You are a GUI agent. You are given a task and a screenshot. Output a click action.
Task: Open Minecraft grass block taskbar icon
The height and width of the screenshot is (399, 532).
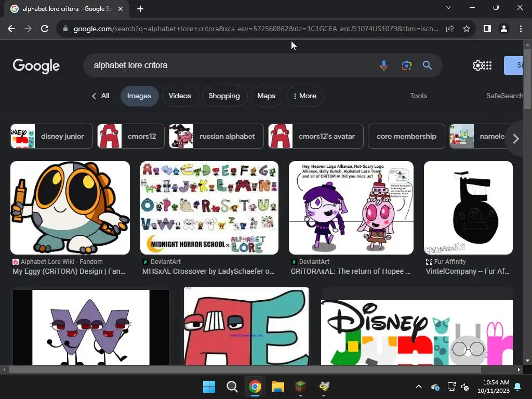pyautogui.click(x=301, y=386)
